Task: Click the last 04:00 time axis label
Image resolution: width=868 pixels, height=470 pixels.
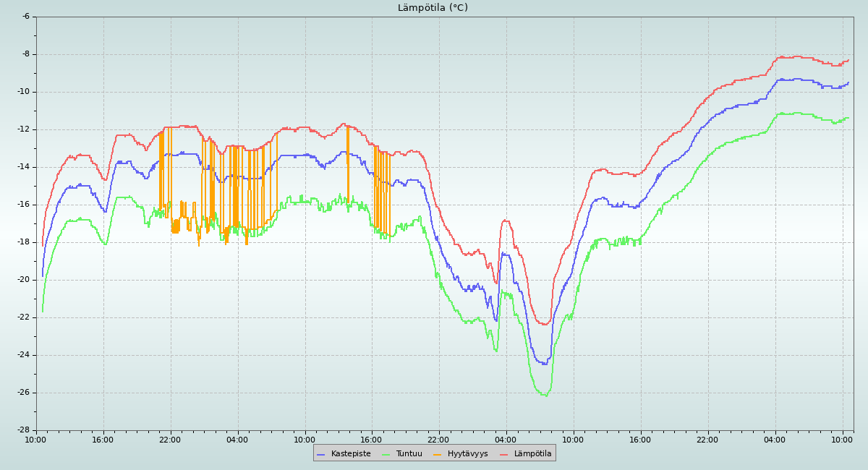Action: tap(775, 439)
